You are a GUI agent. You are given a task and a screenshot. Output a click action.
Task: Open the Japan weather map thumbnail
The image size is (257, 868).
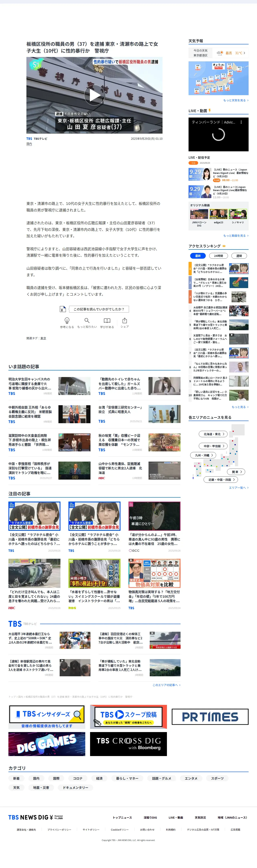(x=219, y=78)
